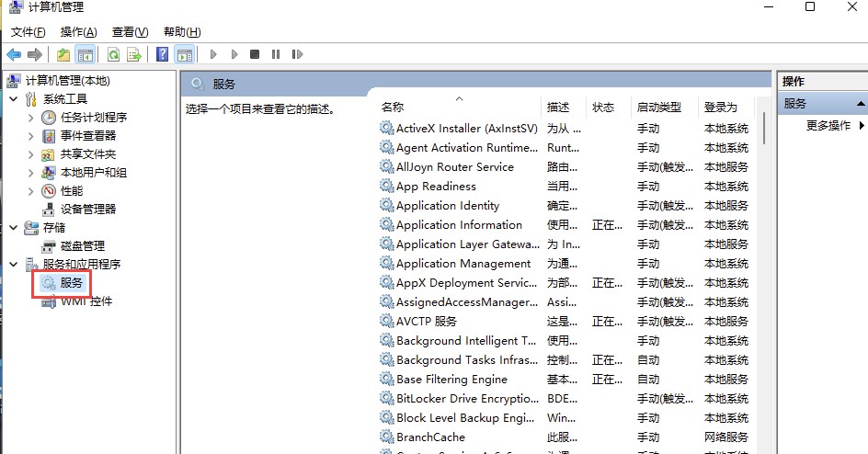The height and width of the screenshot is (454, 868).
Task: Click the Base Filtering Engine gear icon
Action: [x=386, y=379]
